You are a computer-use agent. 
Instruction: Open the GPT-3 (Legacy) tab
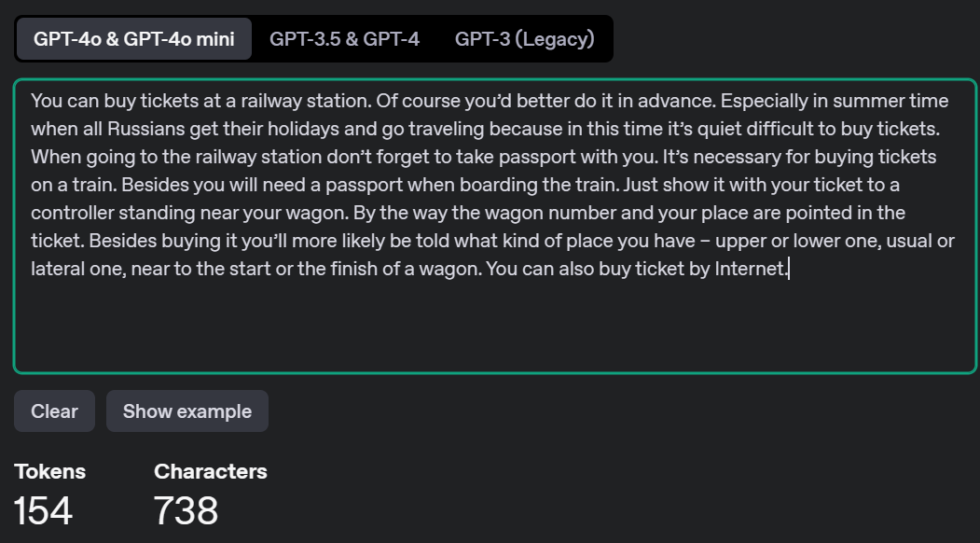click(x=524, y=39)
